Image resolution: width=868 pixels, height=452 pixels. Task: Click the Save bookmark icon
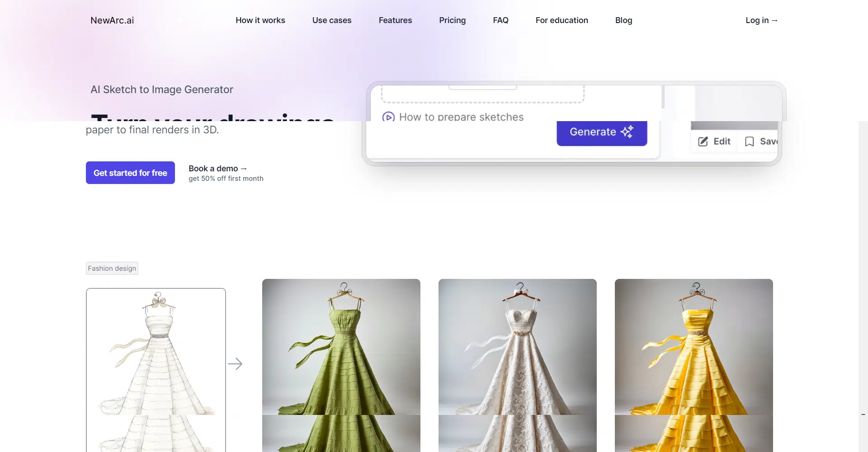(x=749, y=141)
